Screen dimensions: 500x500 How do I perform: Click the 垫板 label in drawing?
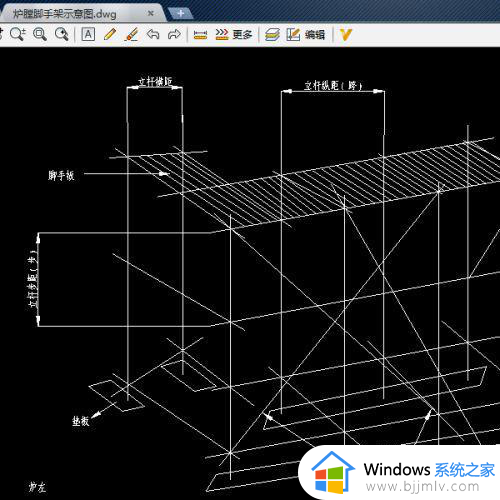click(80, 421)
